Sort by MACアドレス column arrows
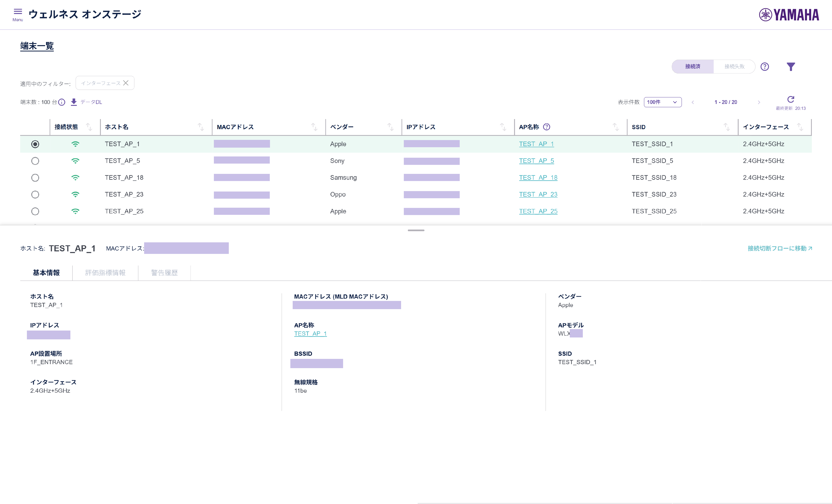This screenshot has height=504, width=832. 314,127
